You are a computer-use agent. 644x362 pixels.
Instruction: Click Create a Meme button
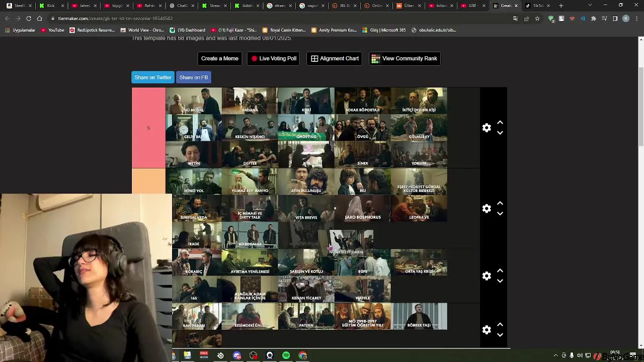220,58
